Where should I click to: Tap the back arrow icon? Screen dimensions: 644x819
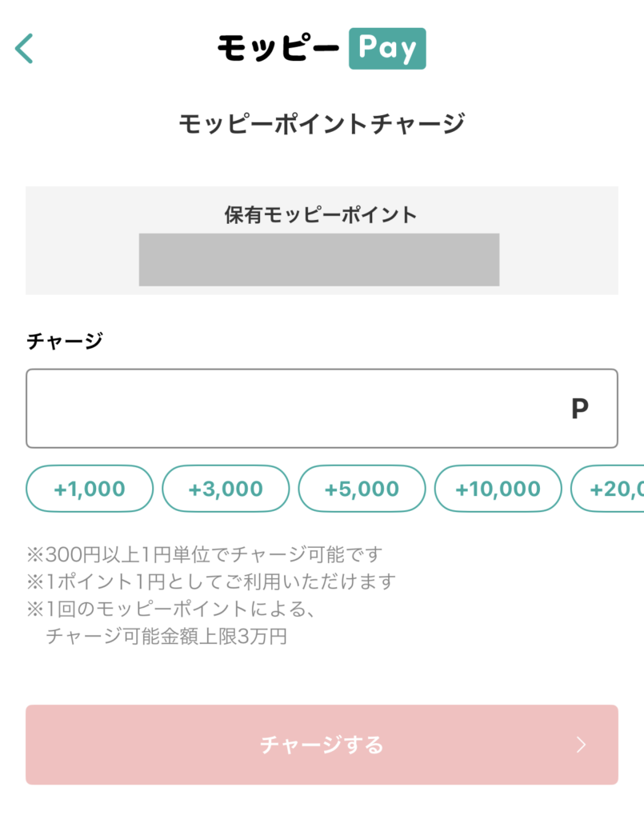pyautogui.click(x=25, y=49)
